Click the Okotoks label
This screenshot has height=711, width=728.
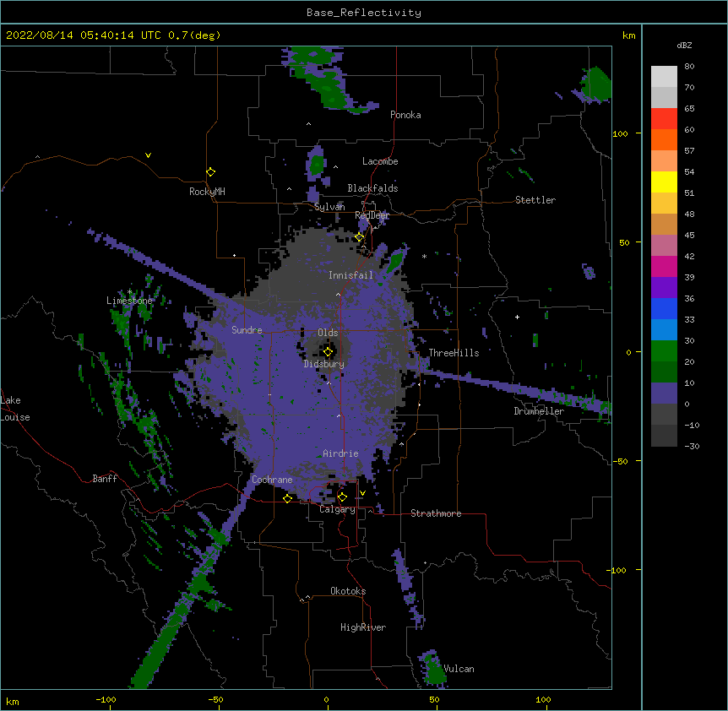348,591
